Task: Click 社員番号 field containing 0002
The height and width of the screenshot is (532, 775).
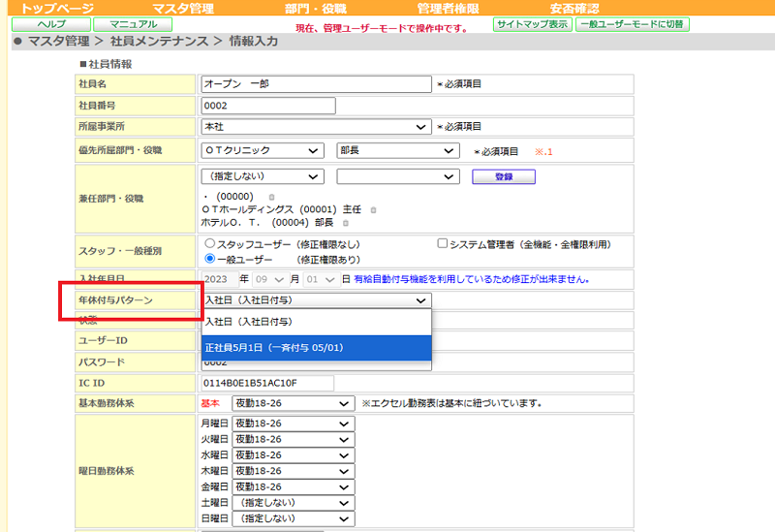Action: click(268, 106)
